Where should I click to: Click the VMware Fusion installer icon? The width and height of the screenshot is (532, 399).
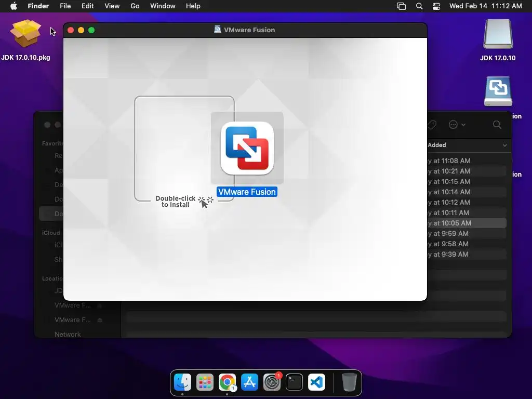pyautogui.click(x=247, y=148)
